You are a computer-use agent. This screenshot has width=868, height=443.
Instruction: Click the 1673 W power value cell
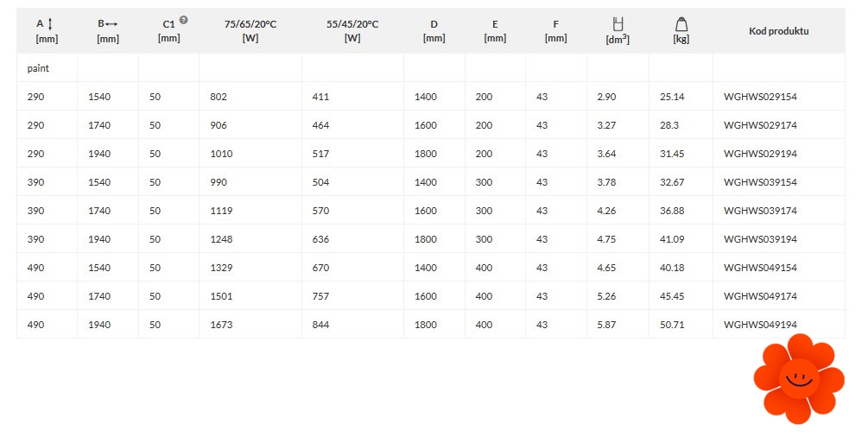(221, 325)
